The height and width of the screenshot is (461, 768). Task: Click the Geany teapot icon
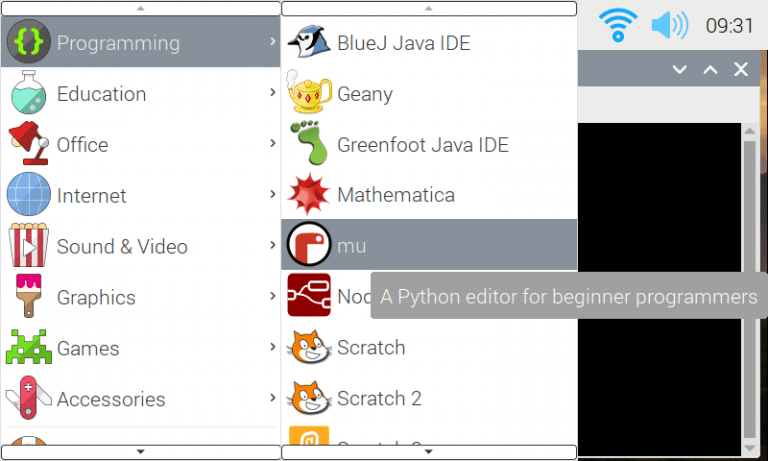tap(308, 94)
